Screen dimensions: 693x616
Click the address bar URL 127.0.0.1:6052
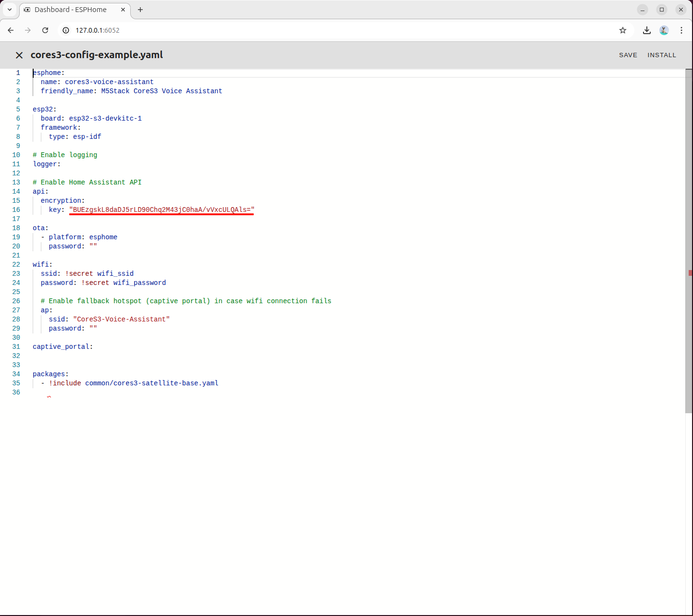(98, 30)
